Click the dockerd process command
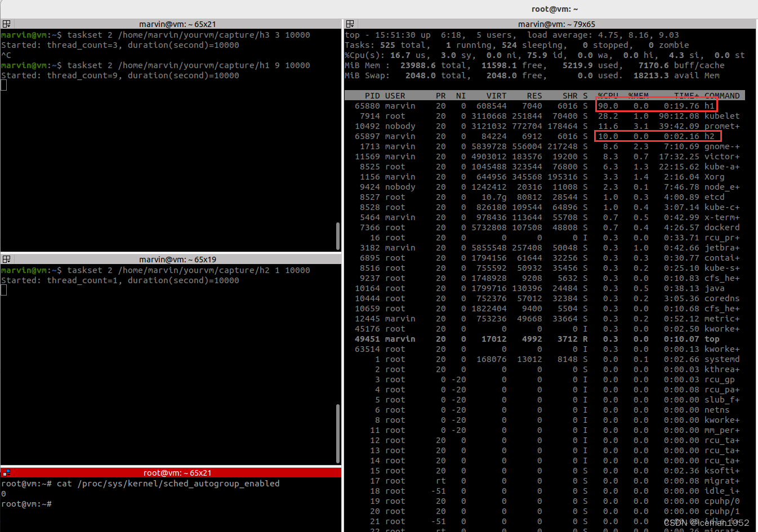 click(x=722, y=227)
